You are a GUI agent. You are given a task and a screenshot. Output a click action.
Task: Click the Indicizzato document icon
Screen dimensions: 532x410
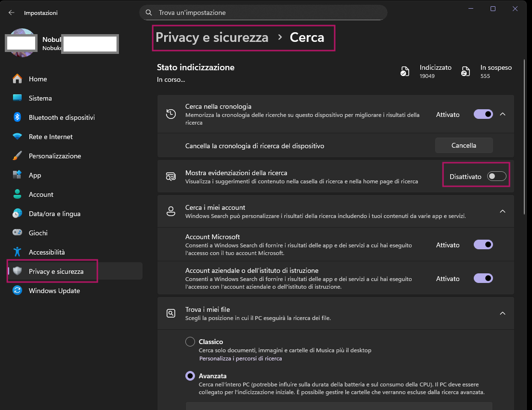(x=405, y=71)
